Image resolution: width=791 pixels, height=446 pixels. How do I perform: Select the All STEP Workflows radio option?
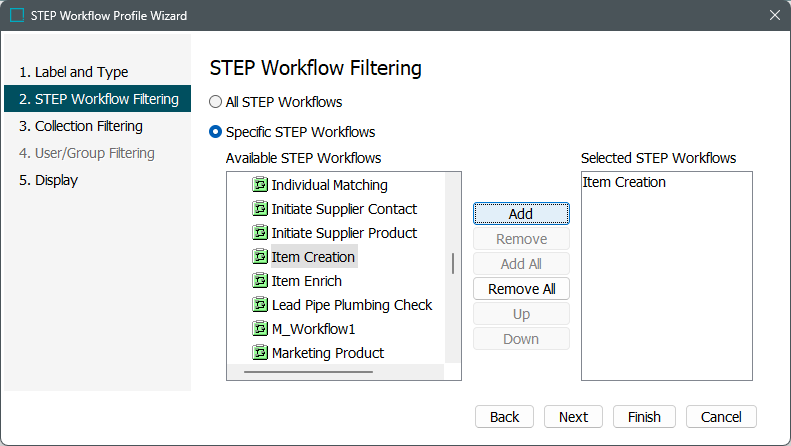coord(216,102)
